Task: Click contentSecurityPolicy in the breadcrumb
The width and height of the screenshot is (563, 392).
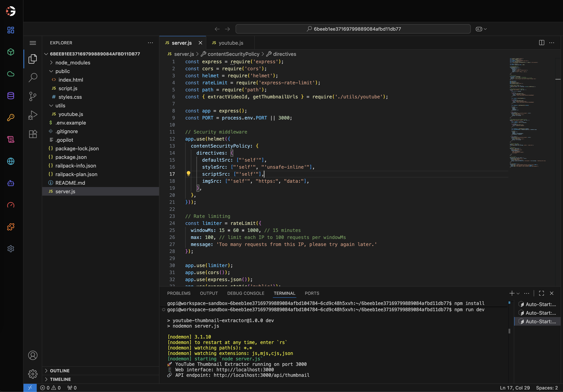Action: pyautogui.click(x=233, y=54)
